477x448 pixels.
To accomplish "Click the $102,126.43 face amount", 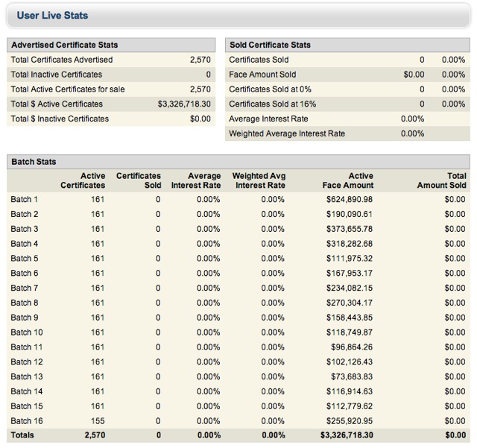I will pos(350,362).
